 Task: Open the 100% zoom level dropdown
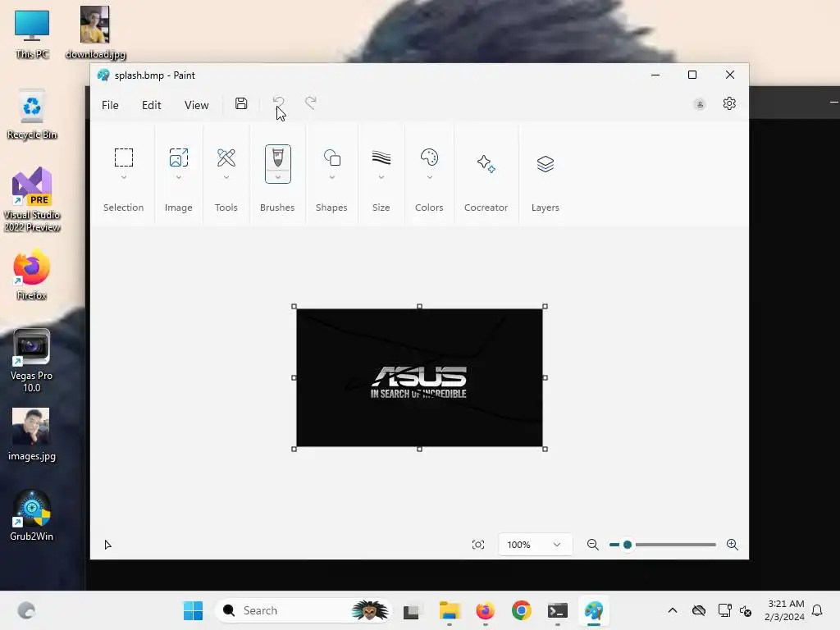point(535,545)
